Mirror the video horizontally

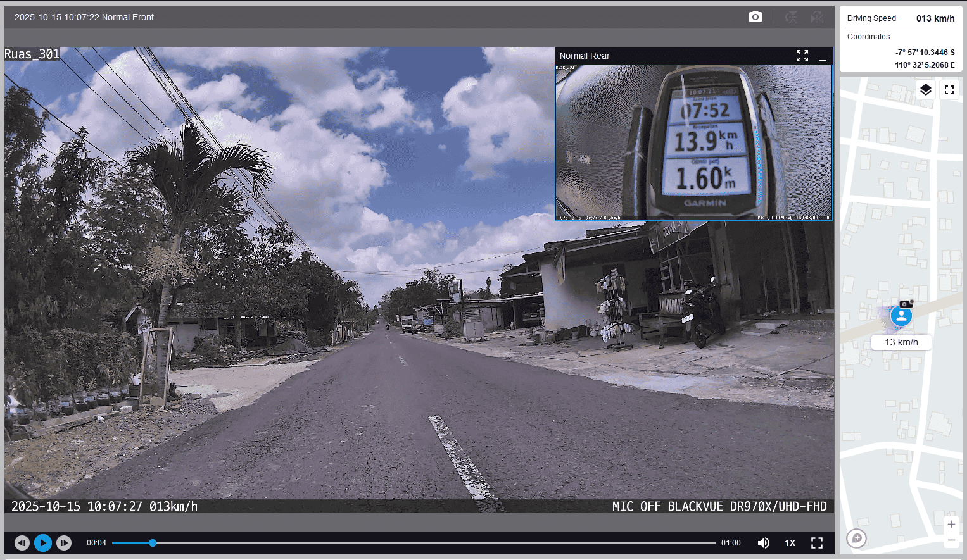coord(817,17)
